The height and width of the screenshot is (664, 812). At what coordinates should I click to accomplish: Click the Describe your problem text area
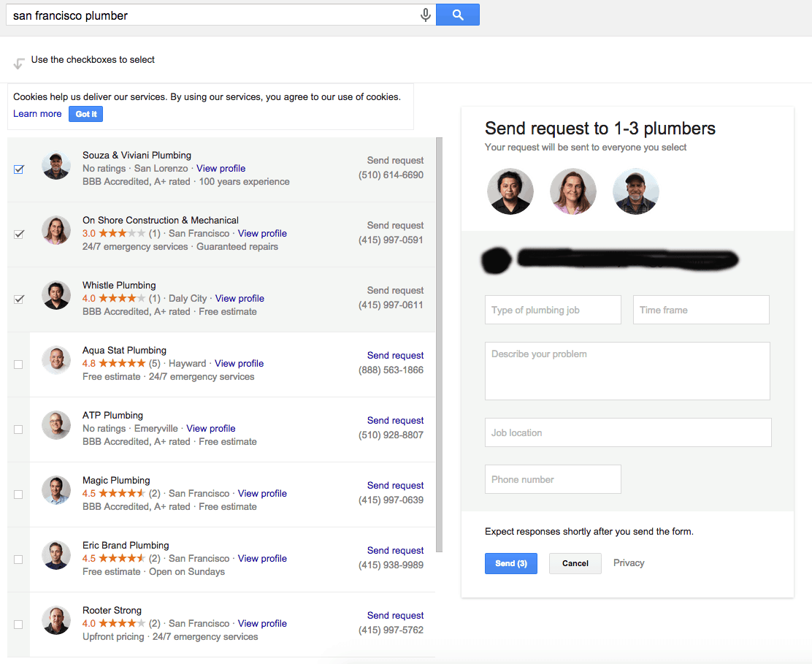pos(627,371)
